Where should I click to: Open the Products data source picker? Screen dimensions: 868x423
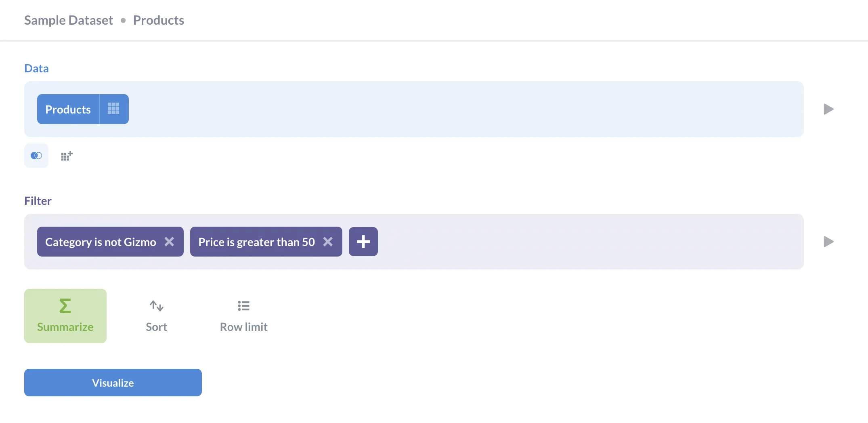pos(68,109)
